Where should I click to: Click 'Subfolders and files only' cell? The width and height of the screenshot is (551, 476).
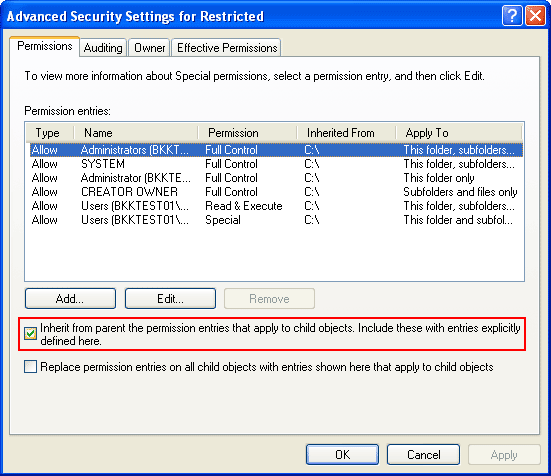(460, 192)
